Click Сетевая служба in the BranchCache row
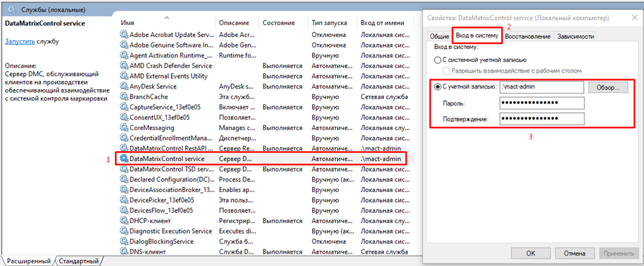Screen dimensions: 644x266 pyautogui.click(x=384, y=97)
